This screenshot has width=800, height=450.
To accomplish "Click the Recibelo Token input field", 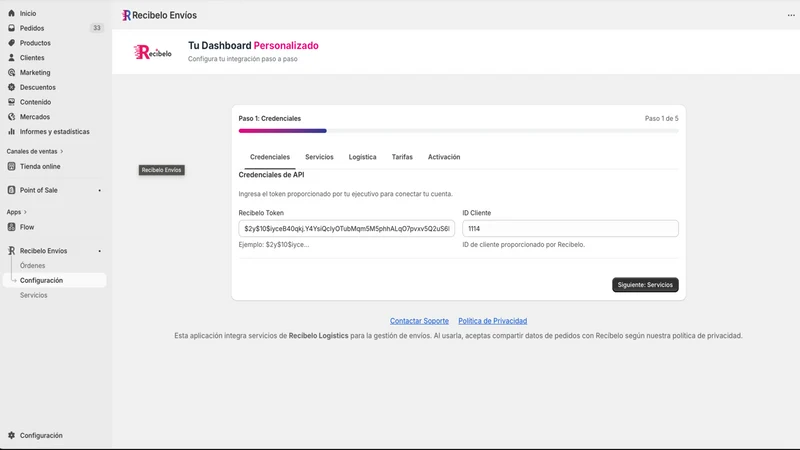I will click(346, 229).
